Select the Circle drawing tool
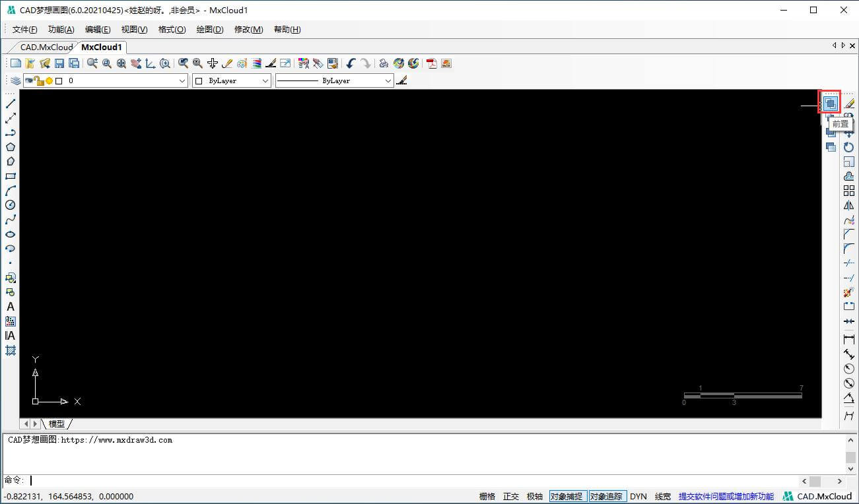 [x=11, y=205]
